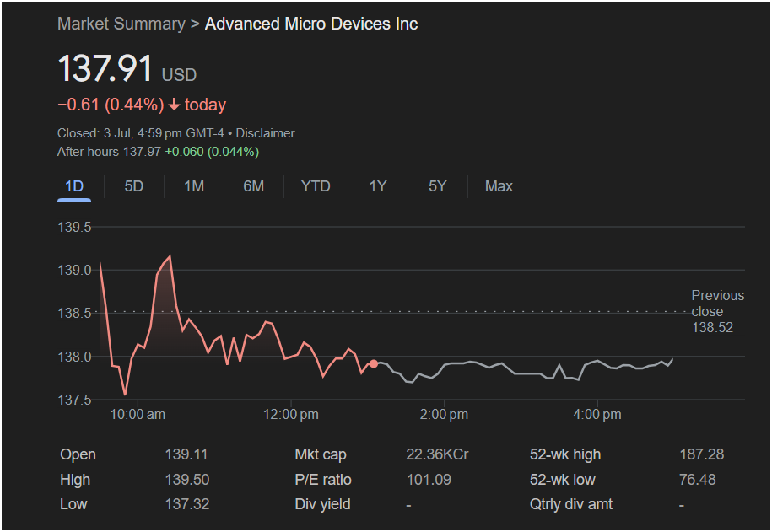772x532 pixels.
Task: Click the Closed: 3 Jul timestamp text
Action: pos(140,133)
